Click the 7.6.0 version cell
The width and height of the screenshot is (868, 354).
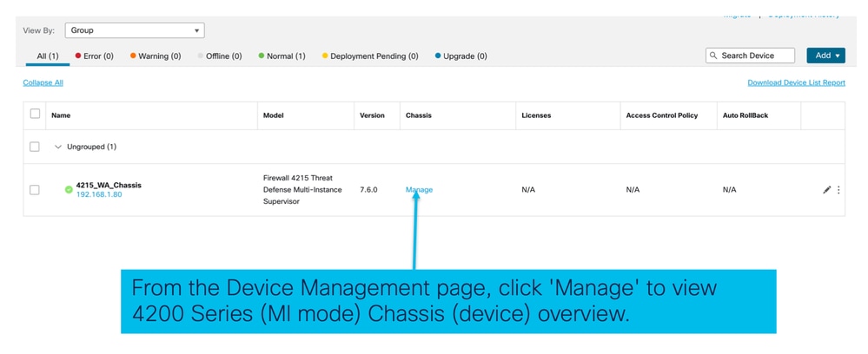click(368, 190)
